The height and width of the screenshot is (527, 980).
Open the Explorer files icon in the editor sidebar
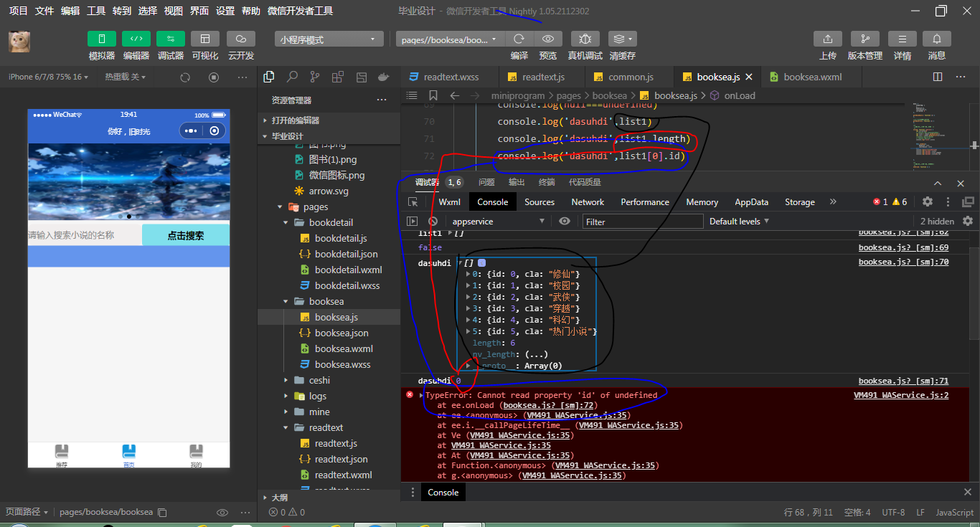(x=269, y=77)
